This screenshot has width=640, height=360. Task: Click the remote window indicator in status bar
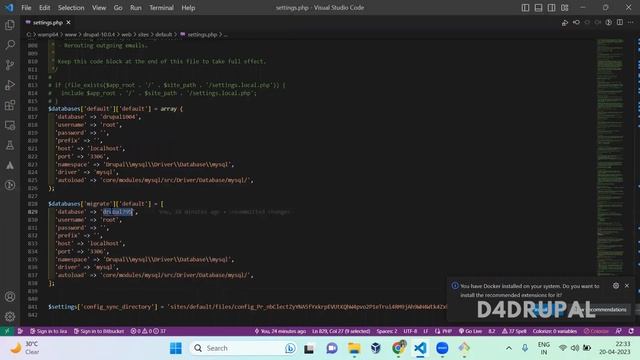(x=7, y=331)
